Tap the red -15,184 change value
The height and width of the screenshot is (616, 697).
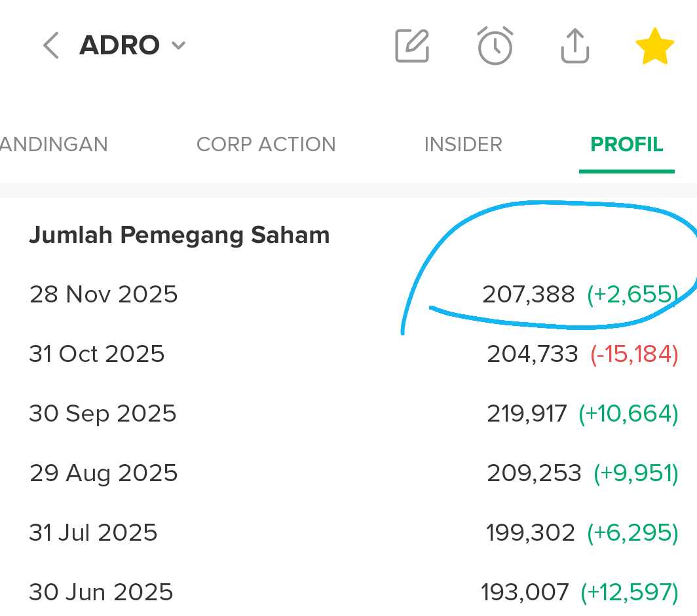pyautogui.click(x=634, y=354)
